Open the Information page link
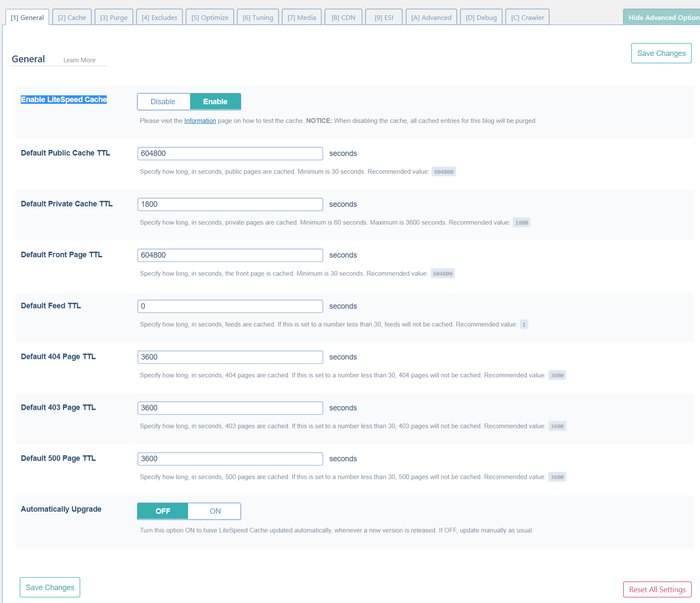Screen dimensions: 700x603 coord(200,121)
